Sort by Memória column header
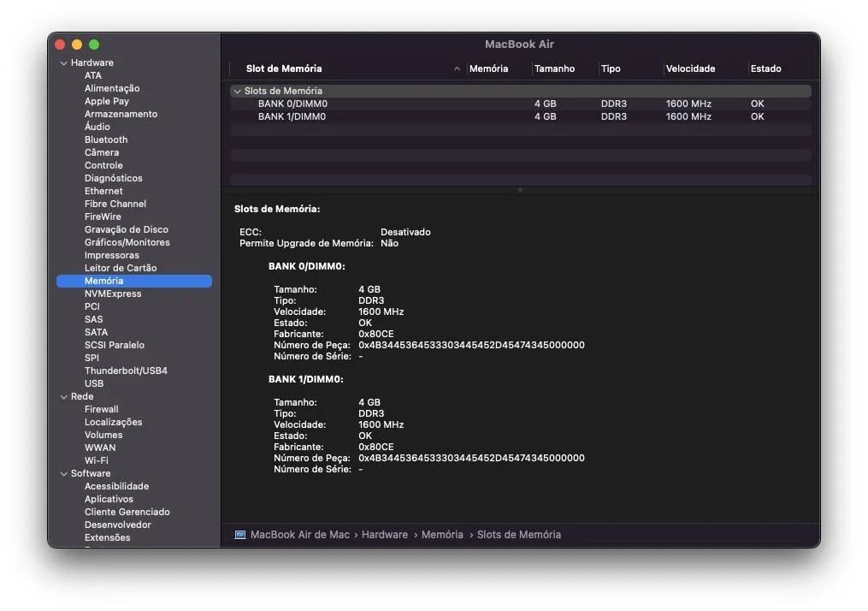Viewport: 868px width, 611px height. coord(488,68)
